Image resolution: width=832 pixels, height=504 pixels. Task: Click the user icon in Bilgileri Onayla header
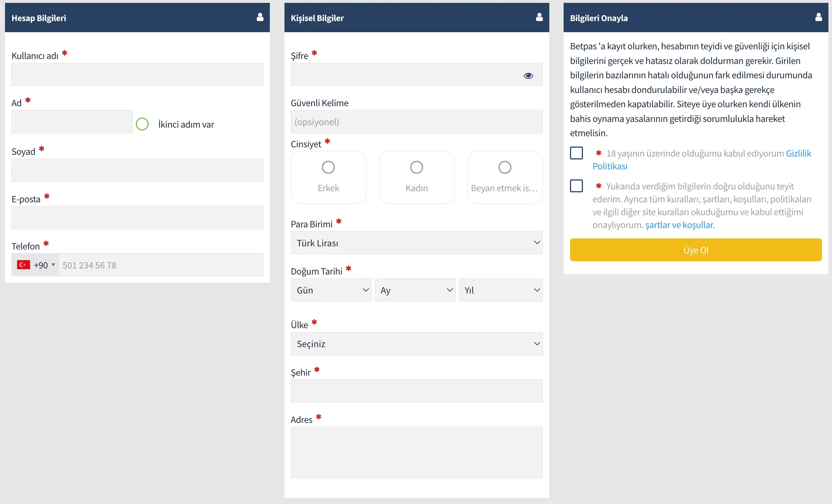tap(818, 17)
